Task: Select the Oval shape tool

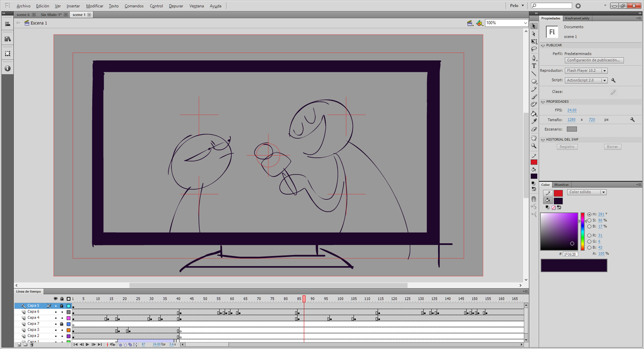Action: point(533,82)
